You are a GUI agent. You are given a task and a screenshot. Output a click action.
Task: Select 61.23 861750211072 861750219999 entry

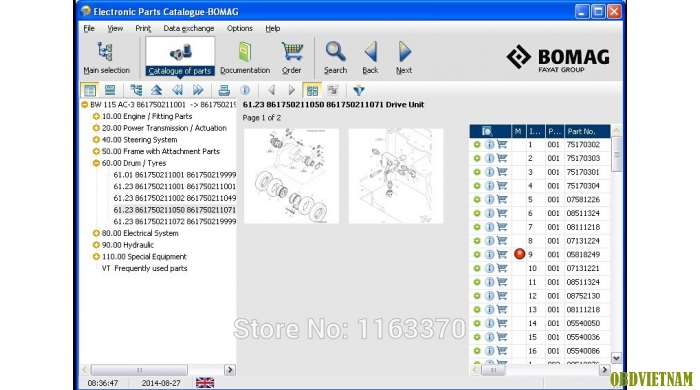coord(175,221)
